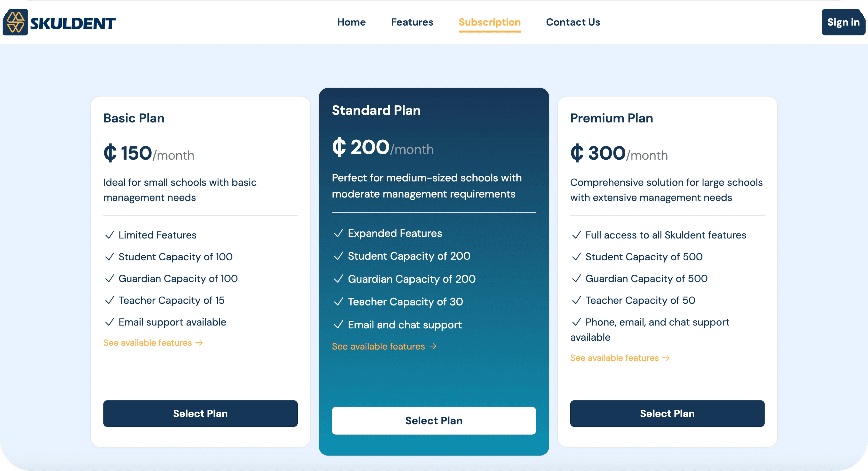This screenshot has height=471, width=868.
Task: Select the Premium Plan button
Action: [667, 413]
